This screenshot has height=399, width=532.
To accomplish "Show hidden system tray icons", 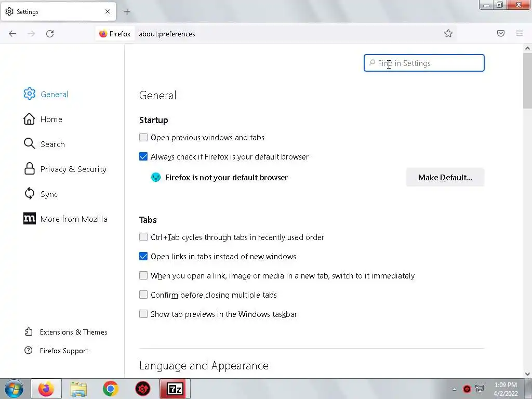I will [x=454, y=389].
